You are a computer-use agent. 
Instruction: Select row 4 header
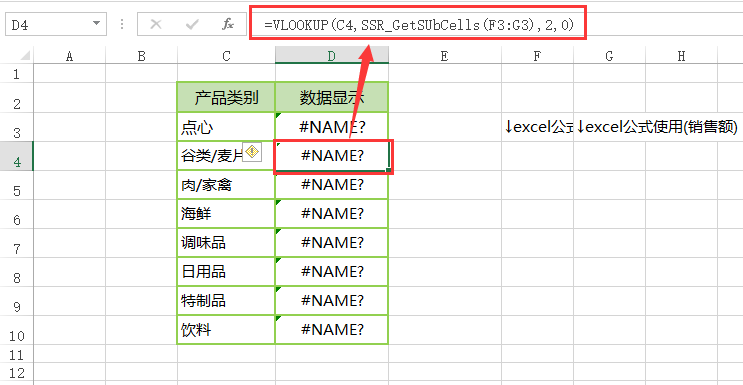tap(17, 156)
